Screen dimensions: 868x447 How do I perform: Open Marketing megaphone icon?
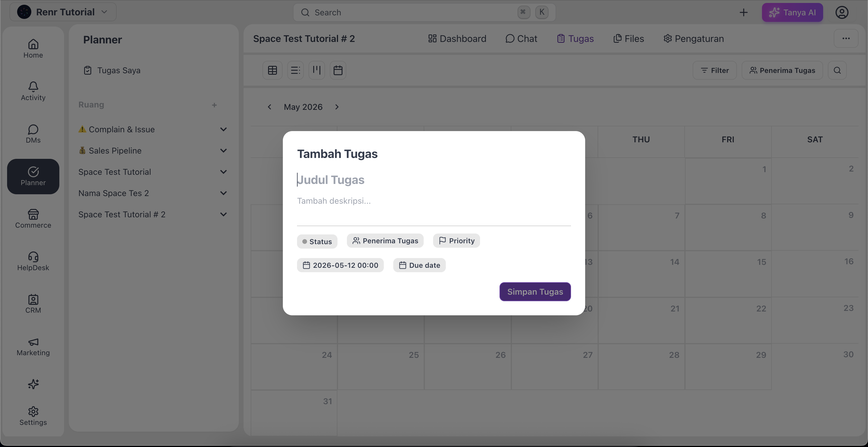(33, 346)
